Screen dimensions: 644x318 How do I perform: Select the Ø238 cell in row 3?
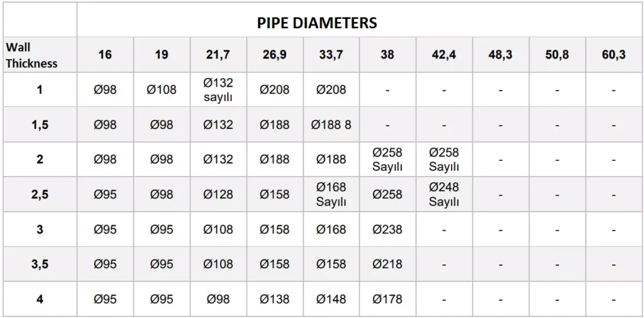pos(387,229)
